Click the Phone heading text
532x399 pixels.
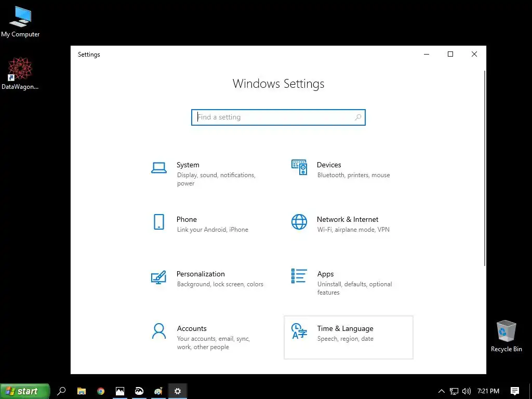coord(187,220)
